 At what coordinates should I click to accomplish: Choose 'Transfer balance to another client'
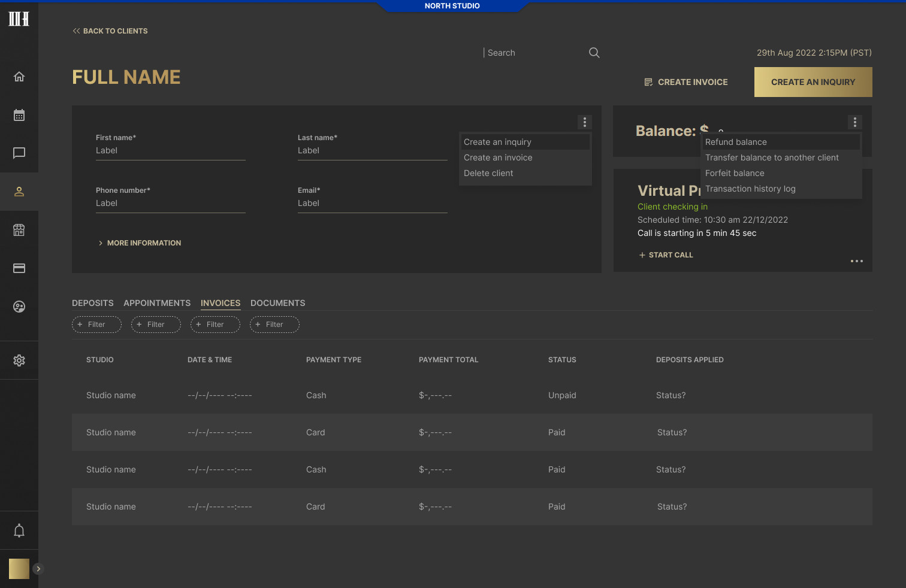[781, 157]
